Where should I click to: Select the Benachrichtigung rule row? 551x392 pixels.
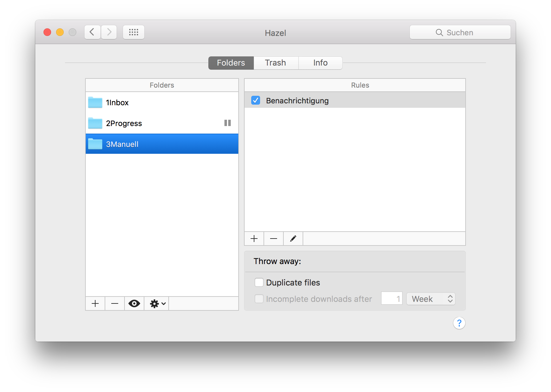[x=355, y=100]
